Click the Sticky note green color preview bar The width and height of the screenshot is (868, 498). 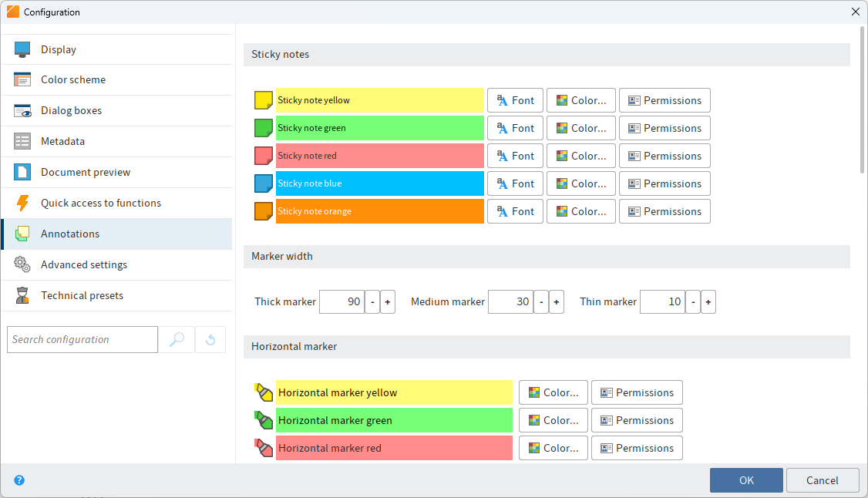(x=379, y=128)
